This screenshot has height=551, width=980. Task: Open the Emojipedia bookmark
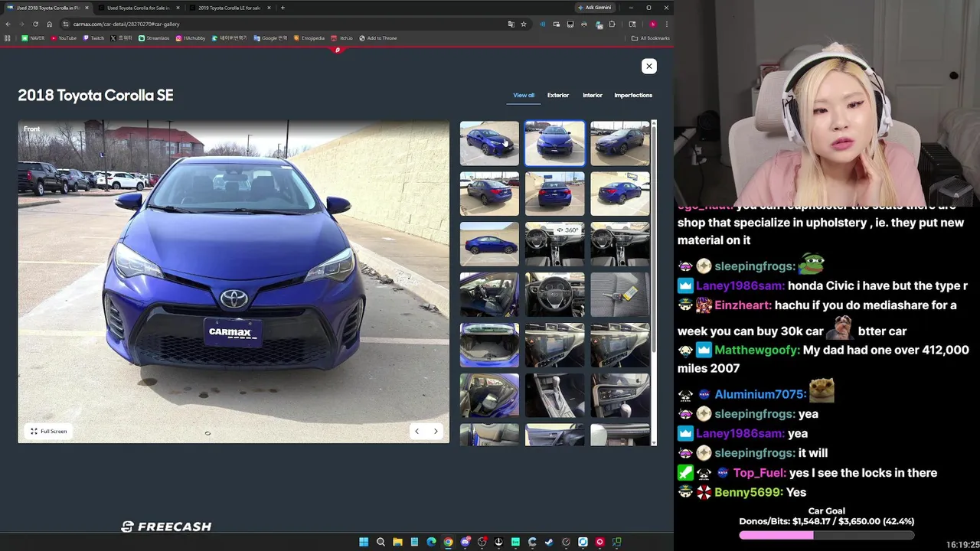click(309, 37)
